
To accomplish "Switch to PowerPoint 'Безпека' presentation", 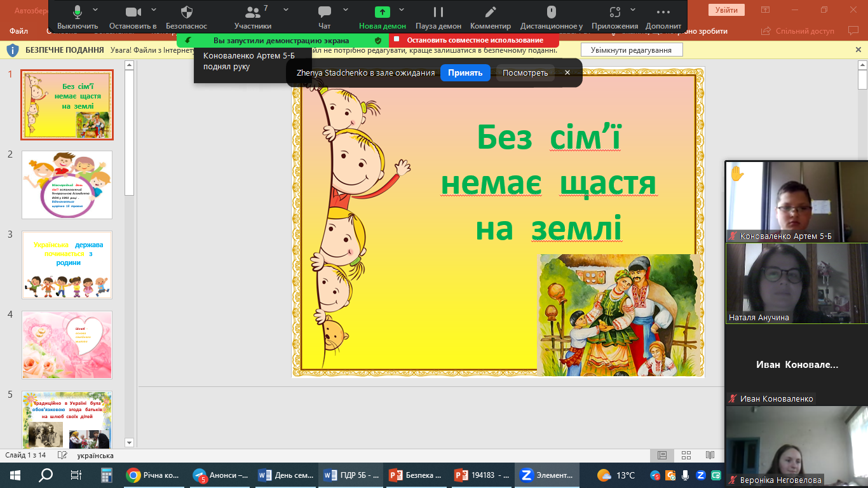I will point(416,475).
